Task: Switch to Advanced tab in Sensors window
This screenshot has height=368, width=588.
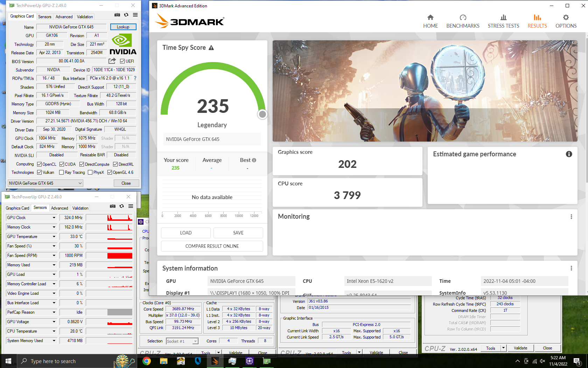Action: (x=59, y=208)
